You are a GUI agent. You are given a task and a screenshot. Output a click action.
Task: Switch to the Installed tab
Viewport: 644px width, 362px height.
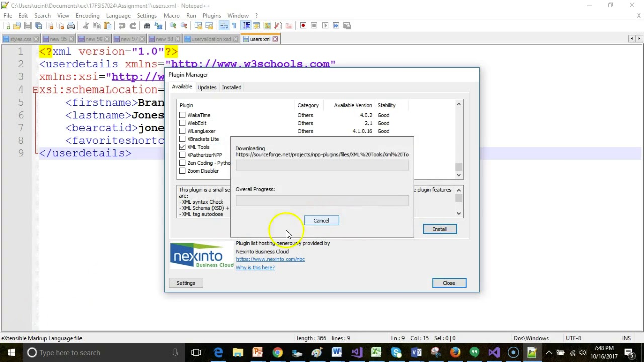(231, 87)
